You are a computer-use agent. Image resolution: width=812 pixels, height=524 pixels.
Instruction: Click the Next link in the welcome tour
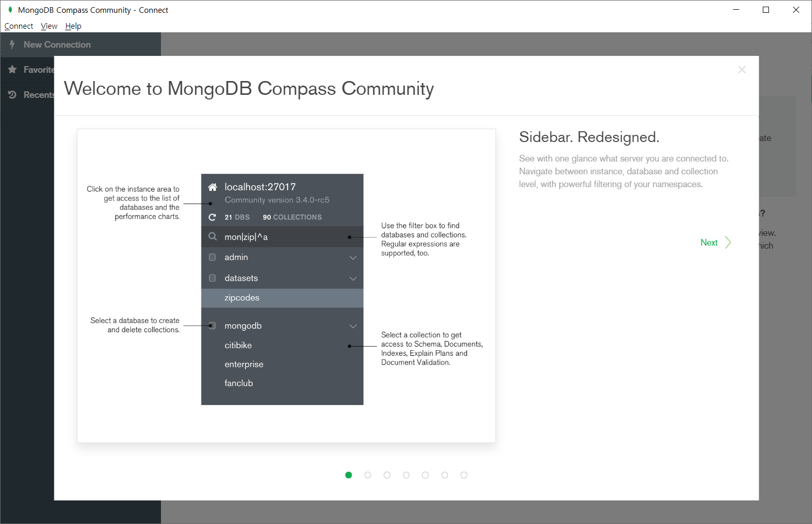click(x=709, y=243)
